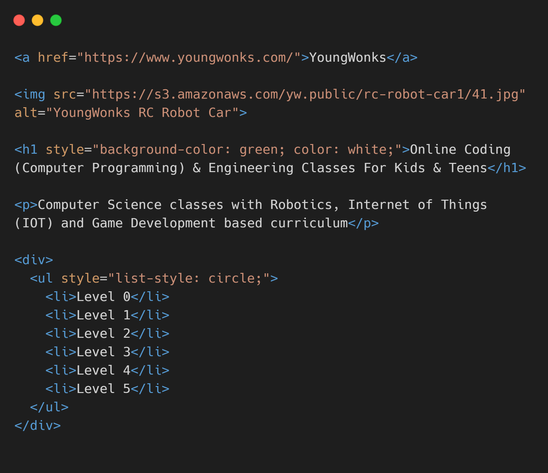
Task: Click the Level 0 list item line
Action: (107, 297)
